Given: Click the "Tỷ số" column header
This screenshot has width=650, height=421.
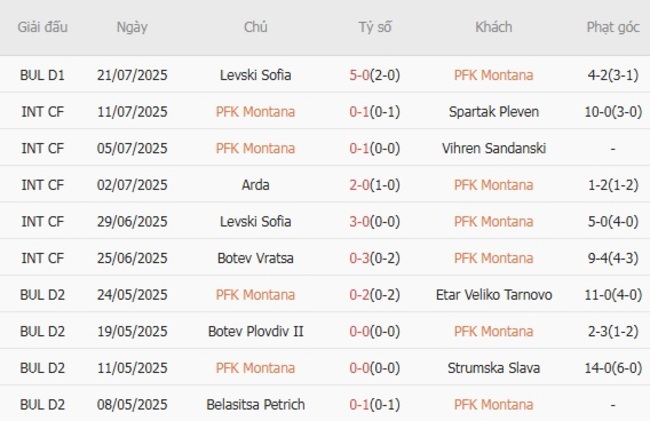Looking at the screenshot, I should pyautogui.click(x=375, y=28).
